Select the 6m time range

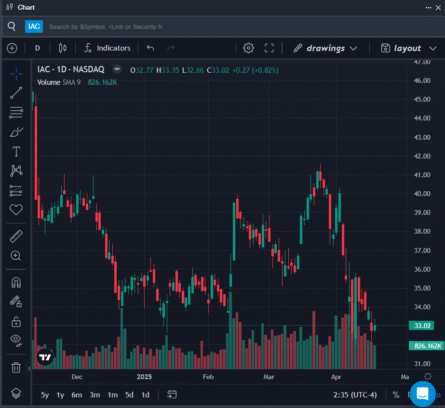[77, 395]
